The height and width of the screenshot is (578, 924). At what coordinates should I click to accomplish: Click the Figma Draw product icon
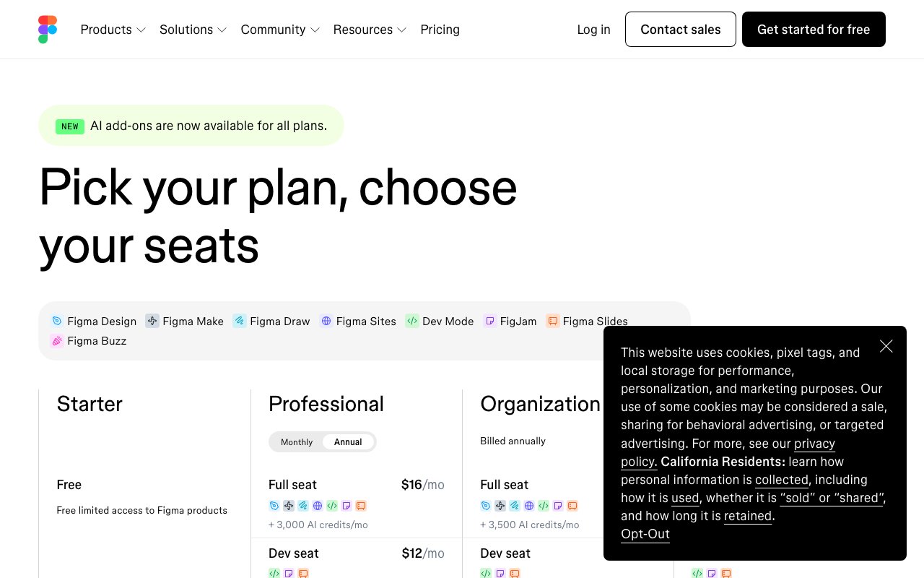coord(240,321)
